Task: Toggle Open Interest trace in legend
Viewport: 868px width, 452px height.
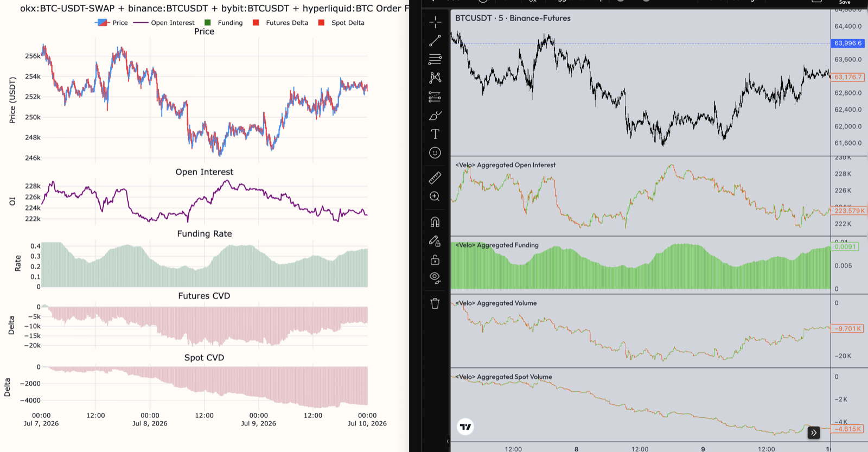Action: [164, 23]
